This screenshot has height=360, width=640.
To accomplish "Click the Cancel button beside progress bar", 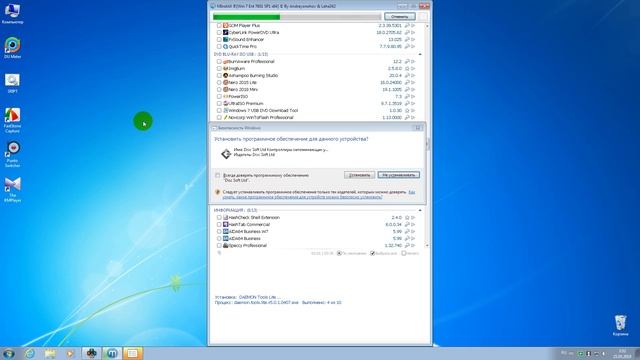I will [x=400, y=17].
